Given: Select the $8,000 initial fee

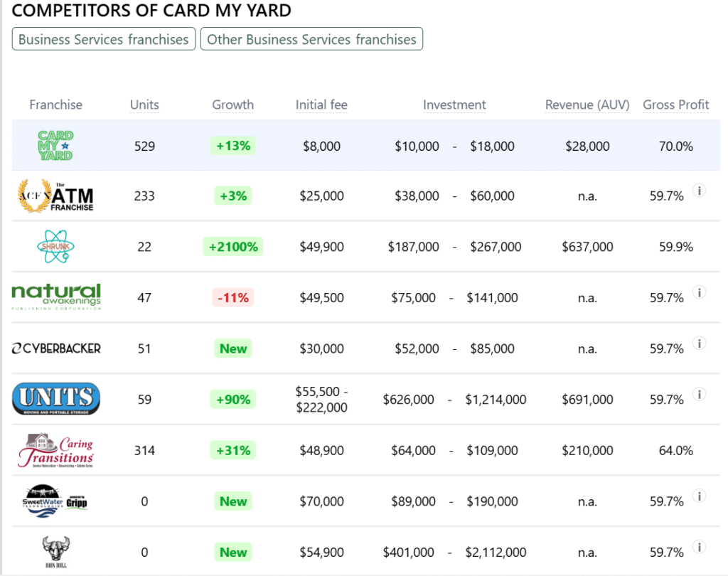Looking at the screenshot, I should 322,146.
